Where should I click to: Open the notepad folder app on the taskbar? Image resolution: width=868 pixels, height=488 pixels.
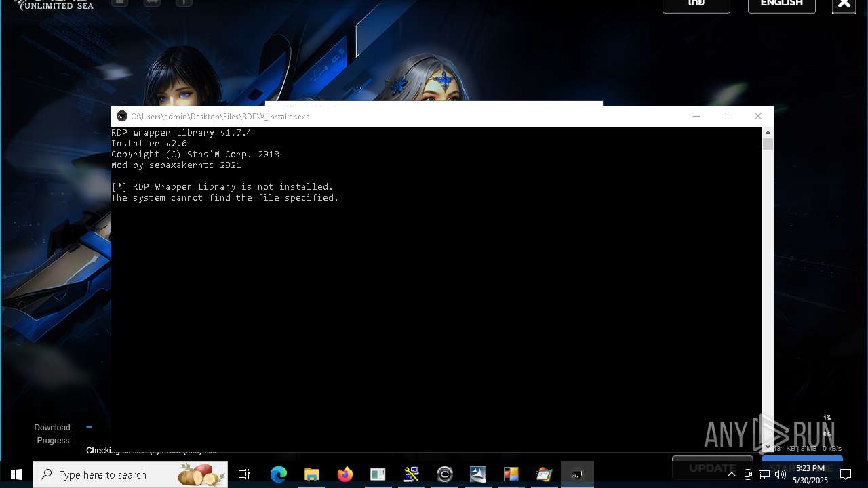544,474
